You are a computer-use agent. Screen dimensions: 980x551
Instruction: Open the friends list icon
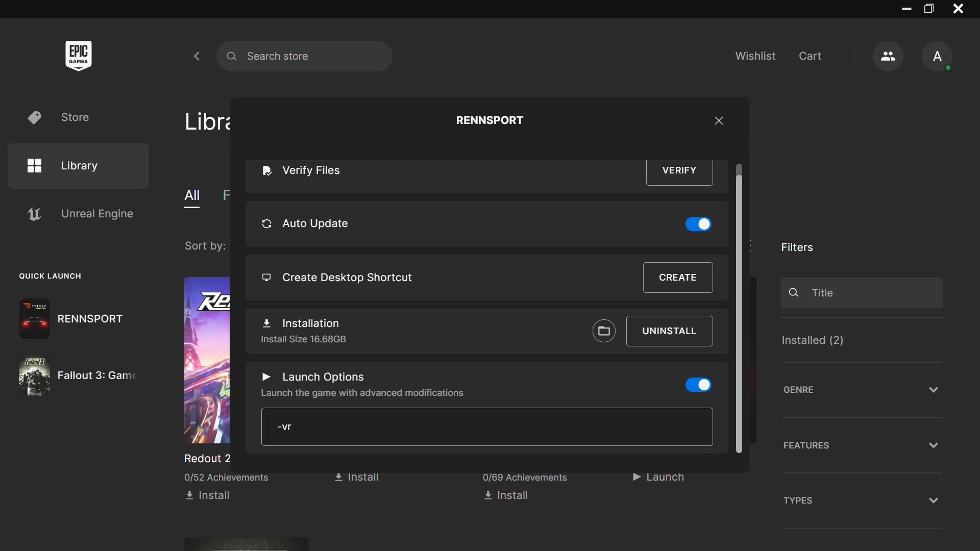tap(888, 56)
